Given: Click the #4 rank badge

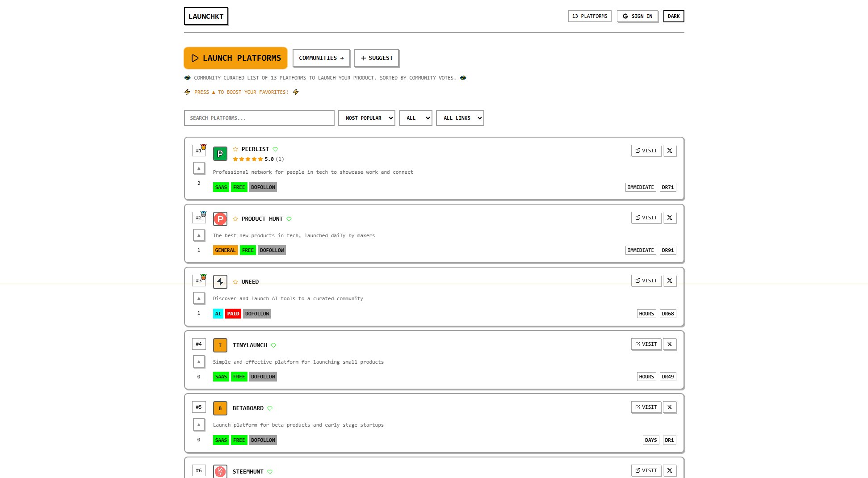Looking at the screenshot, I should click(x=199, y=344).
